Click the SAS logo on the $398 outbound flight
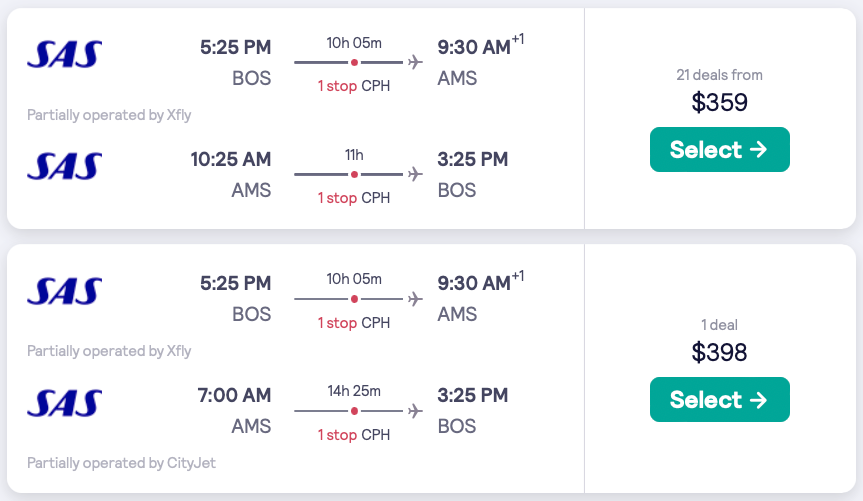 65,290
